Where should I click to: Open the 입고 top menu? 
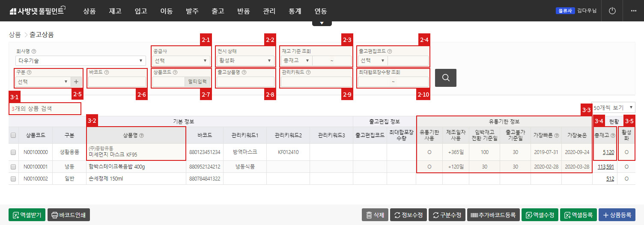[141, 11]
